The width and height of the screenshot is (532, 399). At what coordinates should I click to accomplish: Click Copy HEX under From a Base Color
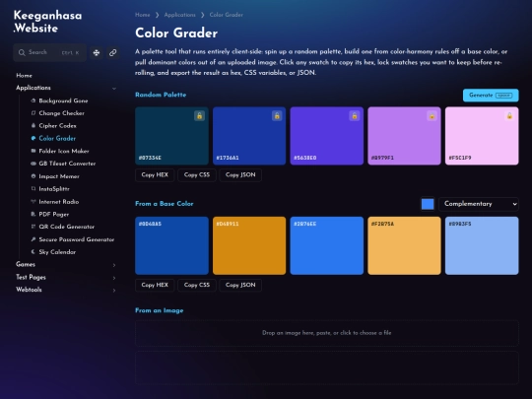[155, 285]
